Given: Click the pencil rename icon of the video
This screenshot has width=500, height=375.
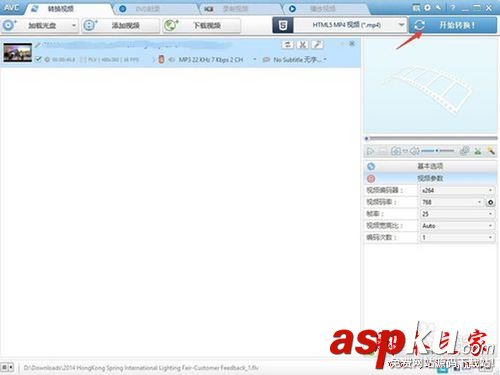Looking at the screenshot, I should click(x=38, y=45).
